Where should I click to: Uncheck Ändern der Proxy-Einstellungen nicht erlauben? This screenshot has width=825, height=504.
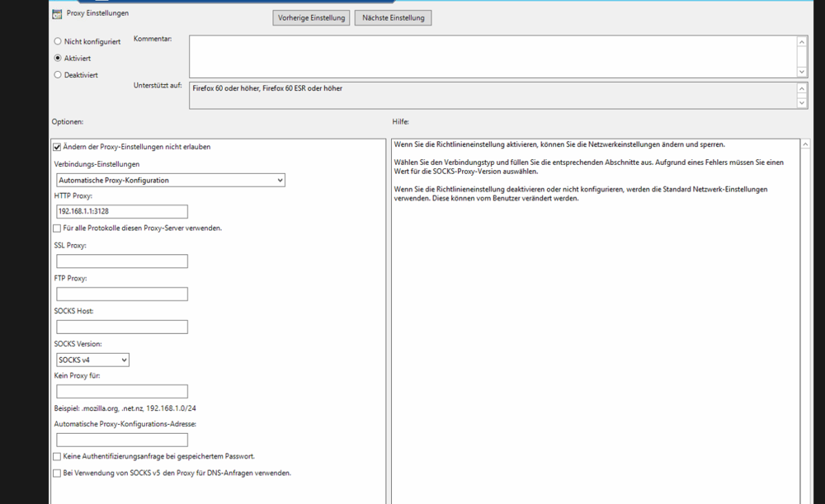click(x=57, y=147)
